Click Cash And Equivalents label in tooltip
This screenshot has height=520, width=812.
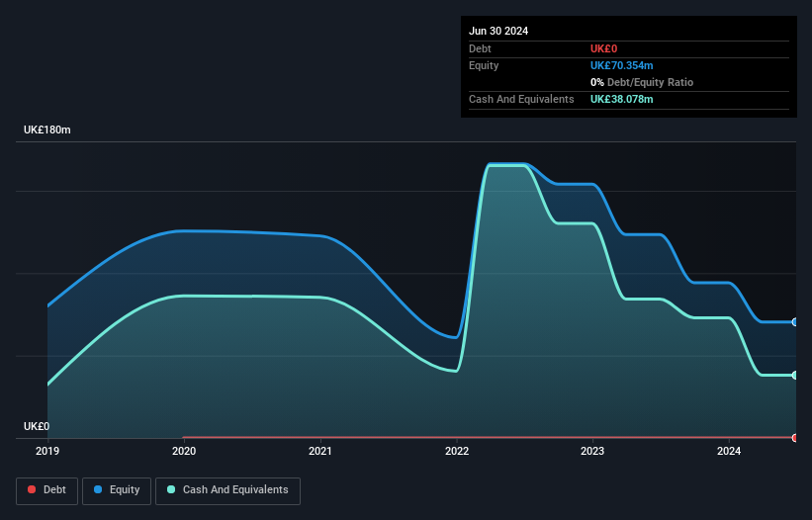[521, 99]
